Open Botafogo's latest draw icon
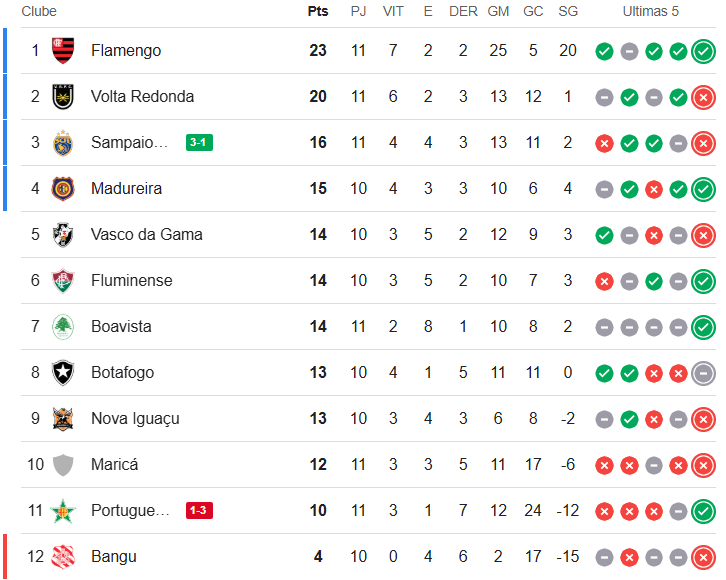Screen dimensions: 726x580 703,373
